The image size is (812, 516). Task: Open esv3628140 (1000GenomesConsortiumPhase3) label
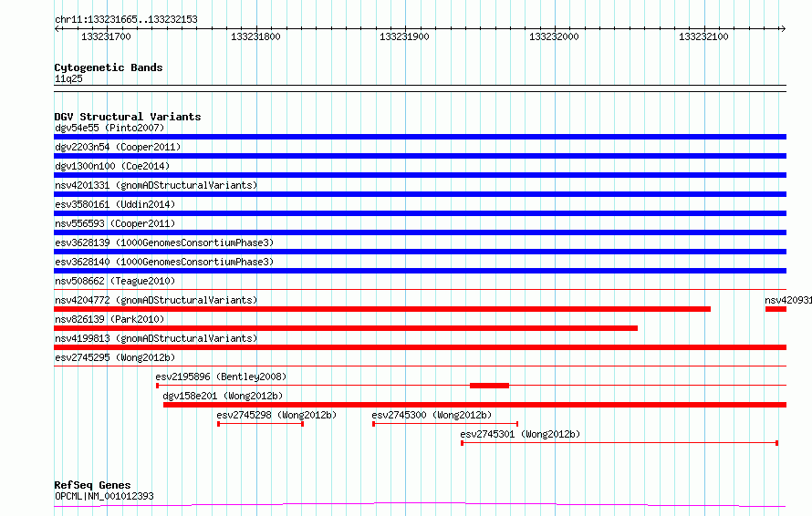coord(164,262)
